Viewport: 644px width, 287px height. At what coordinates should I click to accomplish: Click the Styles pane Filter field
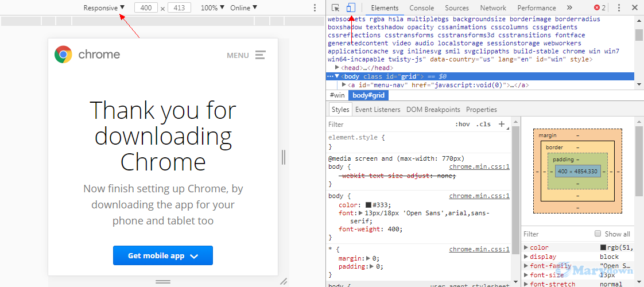(x=388, y=124)
